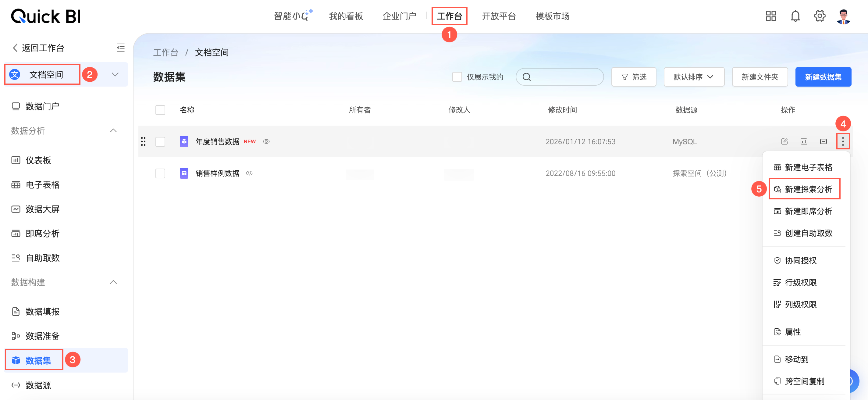The image size is (868, 400).
Task: Click edit pencil icon for 年度销售数据
Action: point(784,141)
